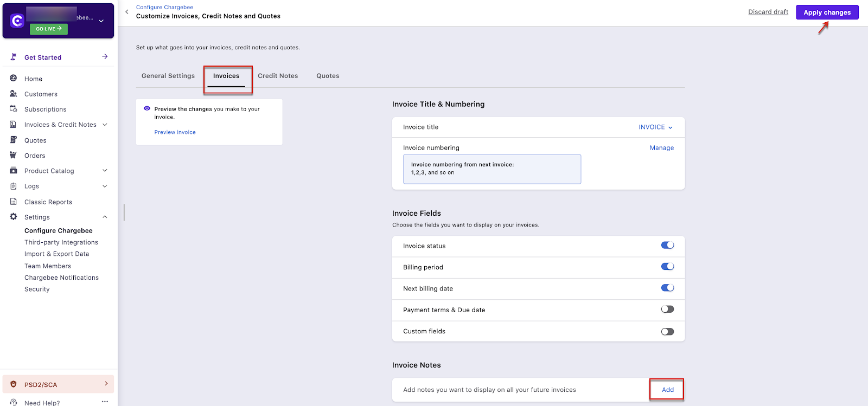This screenshot has height=406, width=868.
Task: Click the Get Started flag icon
Action: pyautogui.click(x=14, y=57)
